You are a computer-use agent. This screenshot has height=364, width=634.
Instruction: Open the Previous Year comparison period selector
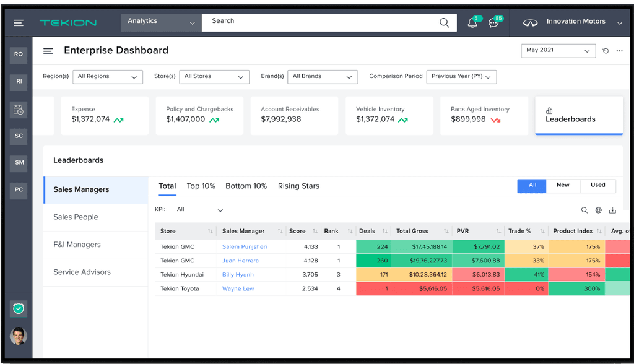(461, 77)
